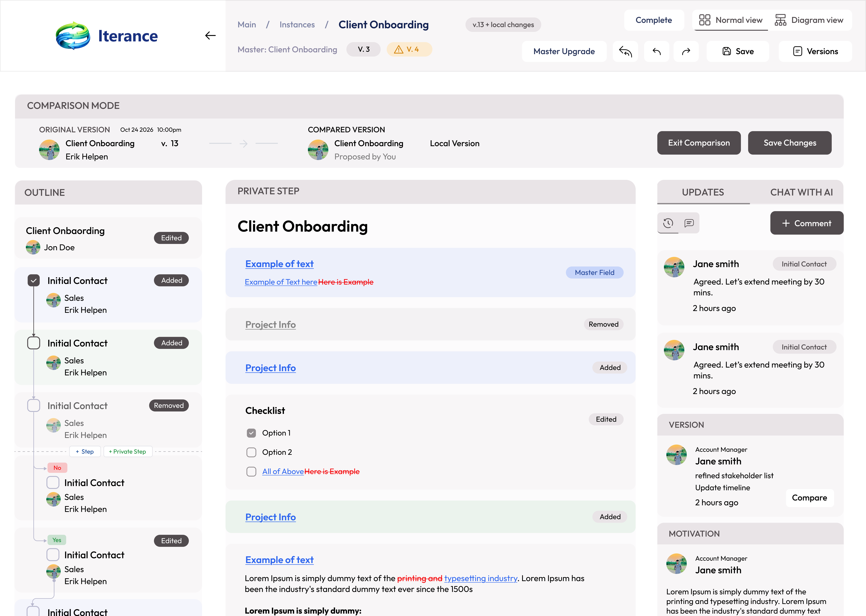Click typesetting industry link
The height and width of the screenshot is (616, 866).
481,578
